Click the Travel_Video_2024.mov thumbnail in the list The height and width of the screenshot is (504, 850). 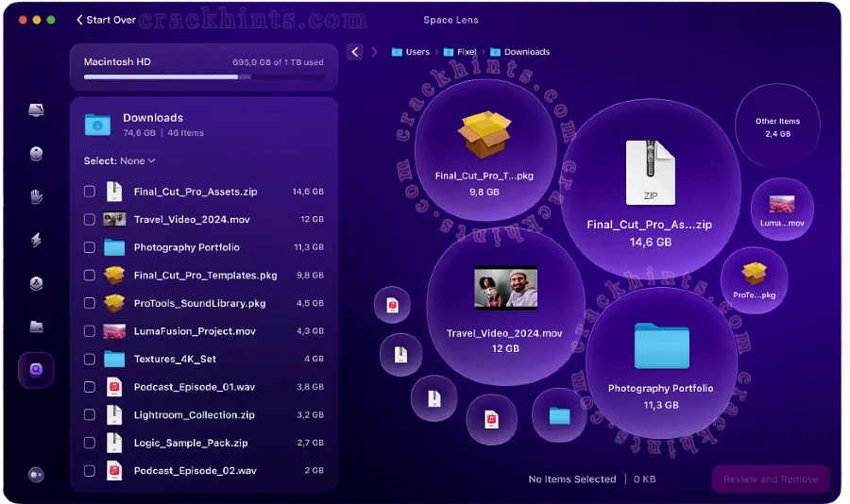coord(114,220)
